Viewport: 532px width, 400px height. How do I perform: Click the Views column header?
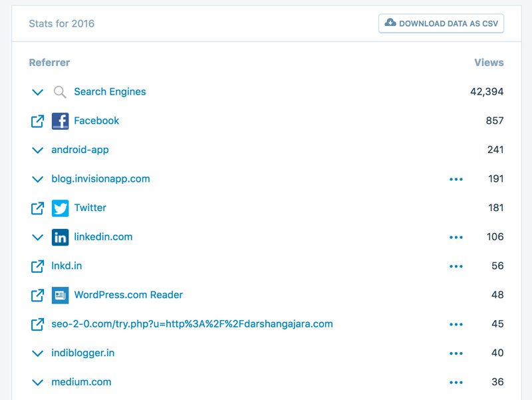pos(489,63)
